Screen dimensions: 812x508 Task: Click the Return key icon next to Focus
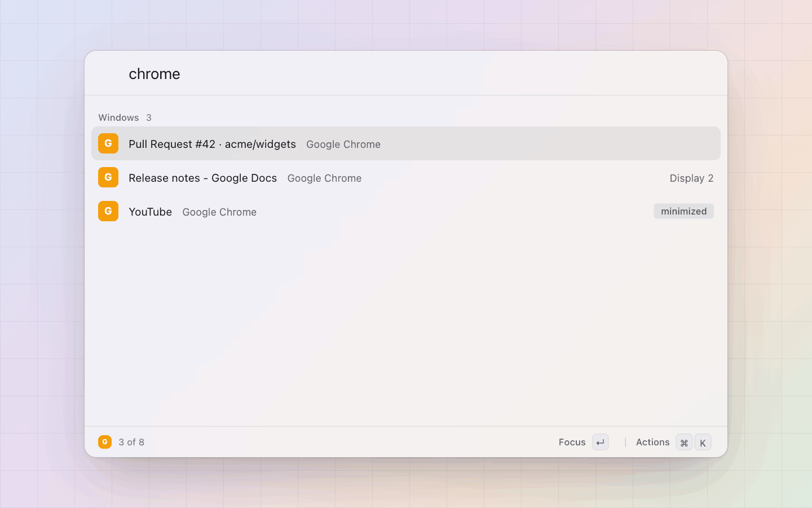coord(601,443)
